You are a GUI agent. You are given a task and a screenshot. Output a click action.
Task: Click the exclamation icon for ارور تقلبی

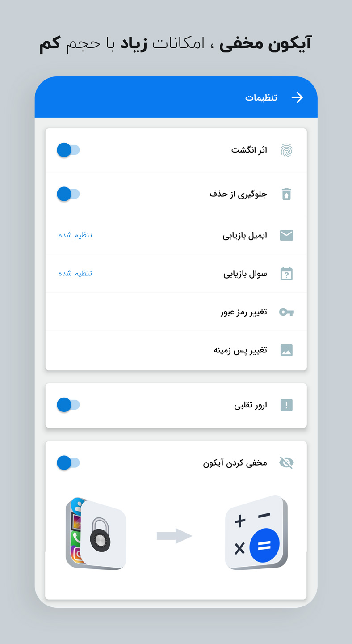(x=286, y=405)
